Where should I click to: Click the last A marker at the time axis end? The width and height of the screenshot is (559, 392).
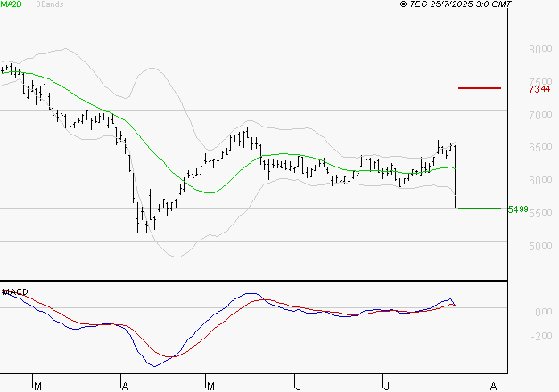(492, 386)
